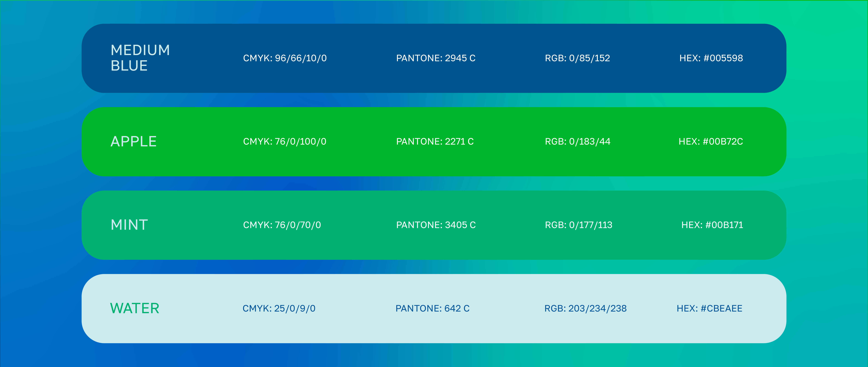Image resolution: width=868 pixels, height=367 pixels.
Task: Select the text "RGB: 0/183/44"
Action: point(578,142)
